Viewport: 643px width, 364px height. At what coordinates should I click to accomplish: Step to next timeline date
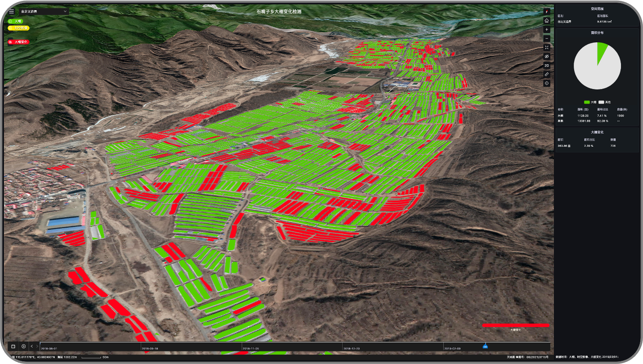tap(37, 346)
